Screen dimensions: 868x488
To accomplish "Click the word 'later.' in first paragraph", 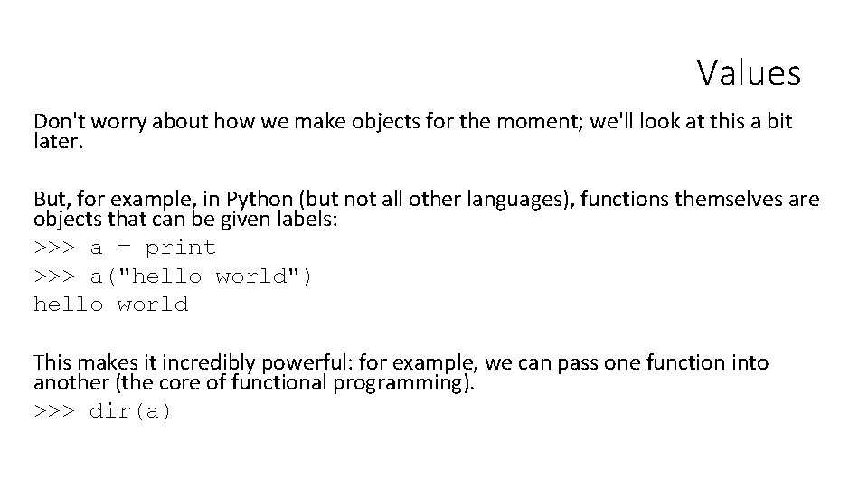I will tap(58, 140).
